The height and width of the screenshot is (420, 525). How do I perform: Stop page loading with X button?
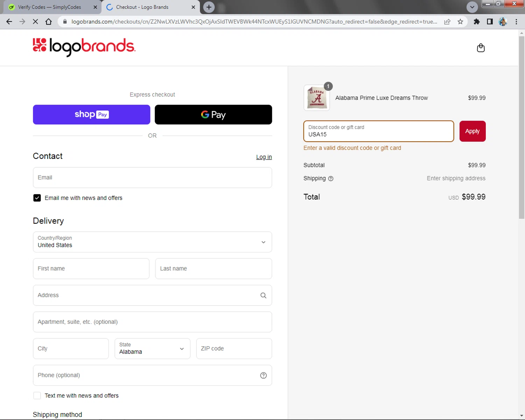pos(35,22)
